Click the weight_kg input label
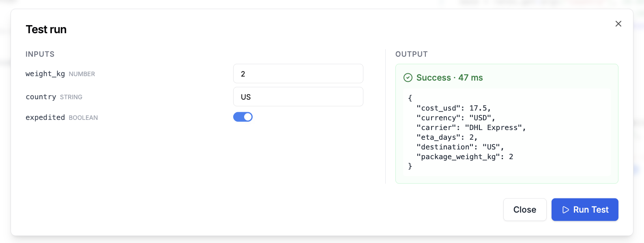 click(x=45, y=74)
